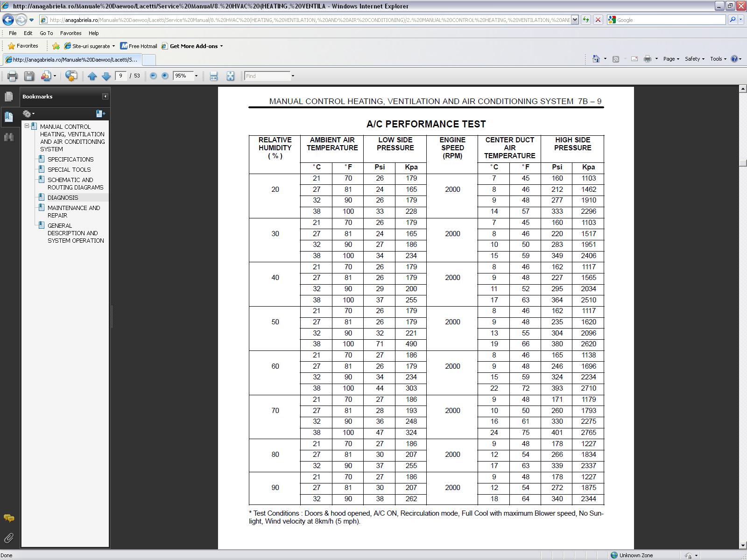747x560 pixels.
Task: Open the binoculars search panel
Action: click(8, 137)
